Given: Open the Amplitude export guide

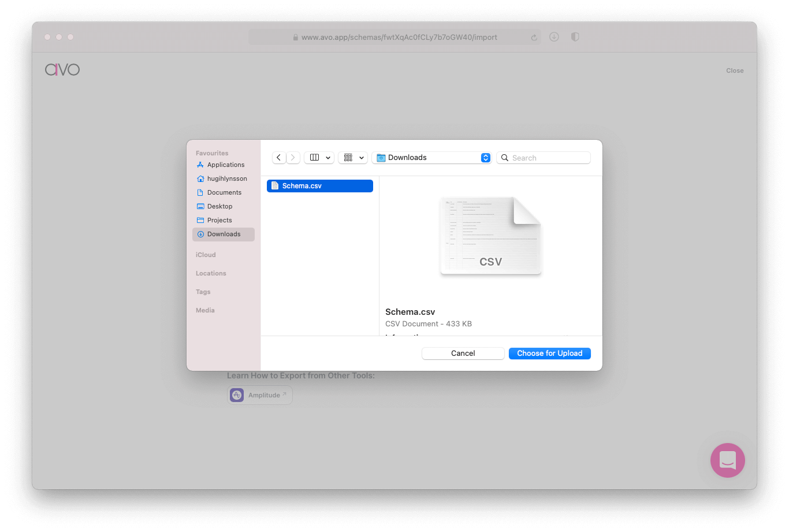Looking at the screenshot, I should point(260,395).
